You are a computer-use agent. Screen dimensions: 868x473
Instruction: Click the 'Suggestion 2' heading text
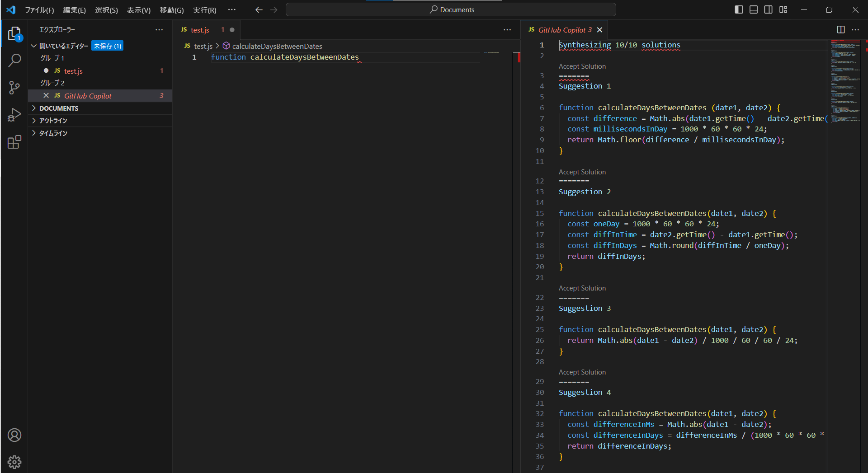click(585, 192)
